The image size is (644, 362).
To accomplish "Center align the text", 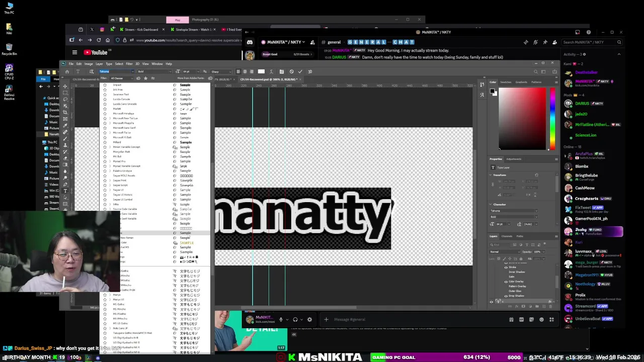I will point(245,71).
